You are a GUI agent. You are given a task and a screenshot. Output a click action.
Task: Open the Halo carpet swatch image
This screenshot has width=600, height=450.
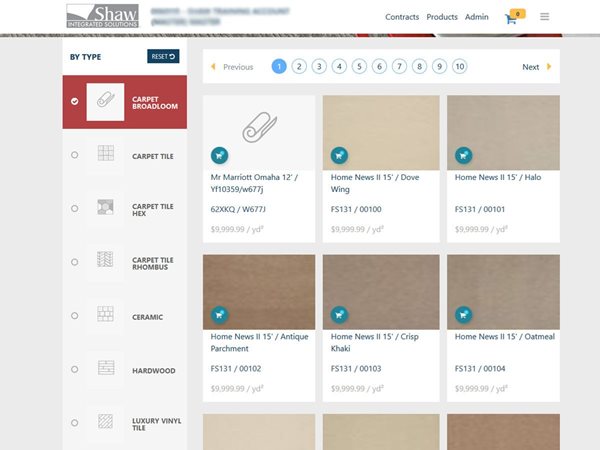coord(503,132)
